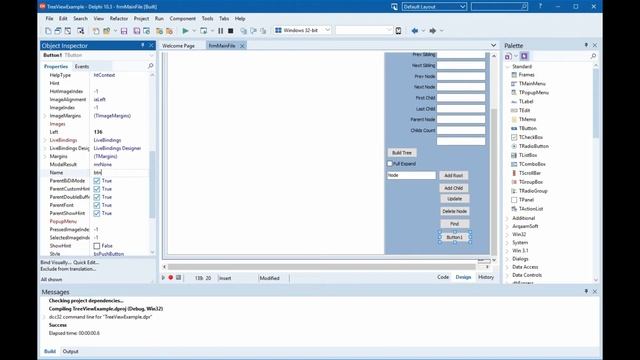Screen dimensions: 640x360
Task: Expand the Dialogs palette category
Action: coord(507,259)
